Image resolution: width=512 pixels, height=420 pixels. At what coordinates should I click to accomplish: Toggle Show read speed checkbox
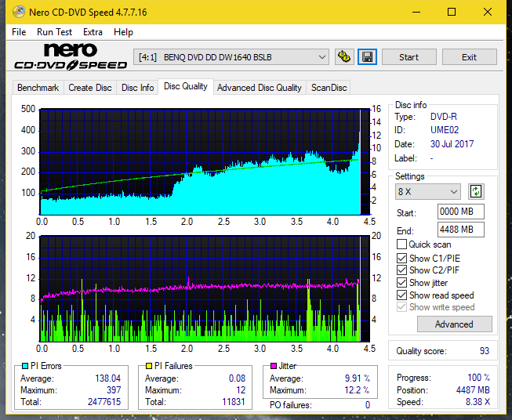coord(401,295)
